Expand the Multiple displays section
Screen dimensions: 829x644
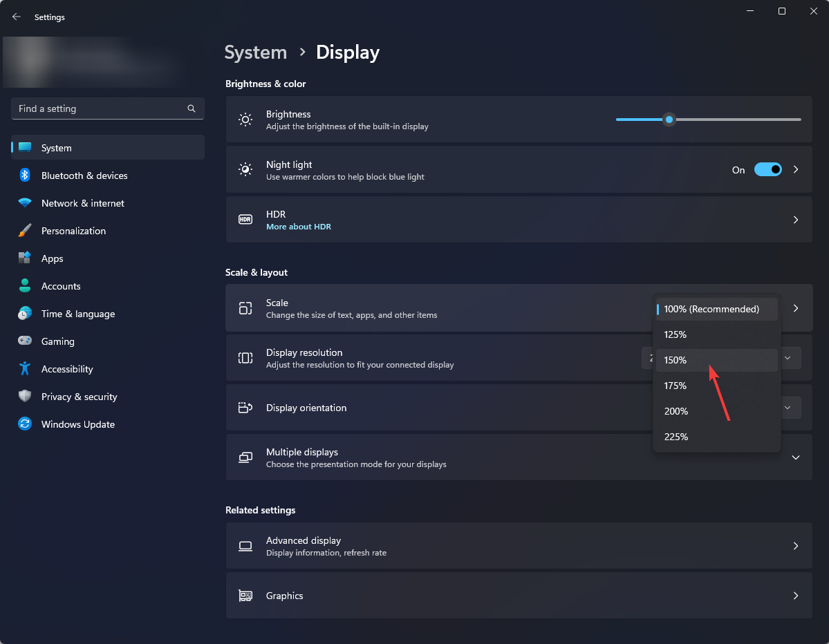(x=795, y=457)
